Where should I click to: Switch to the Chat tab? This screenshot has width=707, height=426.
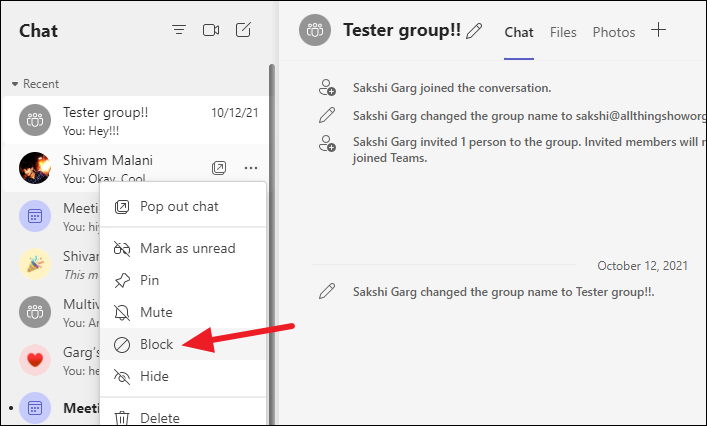(x=519, y=32)
